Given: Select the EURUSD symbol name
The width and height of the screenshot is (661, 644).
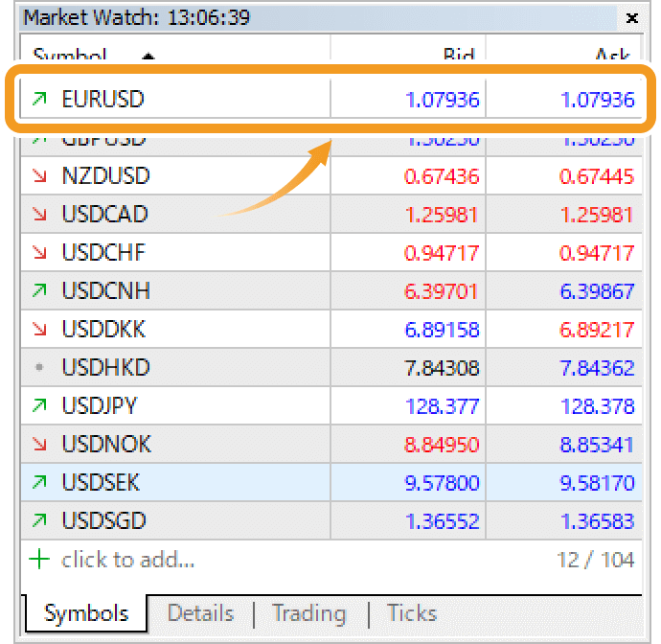Looking at the screenshot, I should pyautogui.click(x=103, y=100).
